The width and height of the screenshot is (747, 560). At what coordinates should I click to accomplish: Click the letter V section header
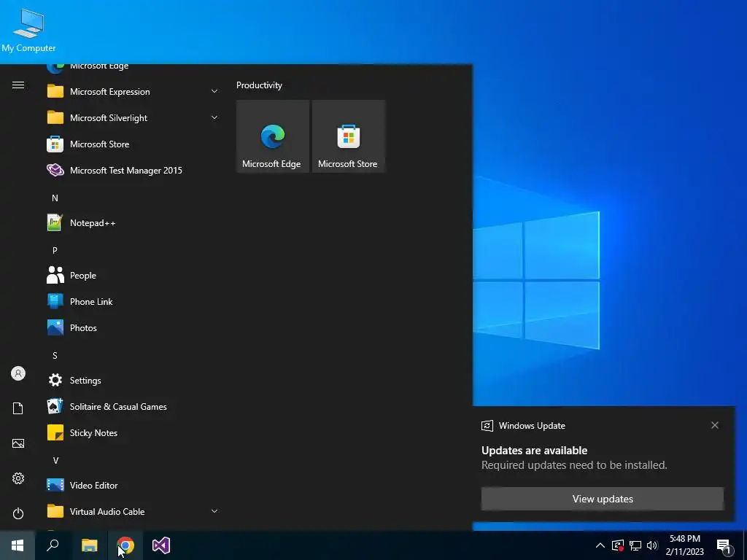tap(55, 461)
